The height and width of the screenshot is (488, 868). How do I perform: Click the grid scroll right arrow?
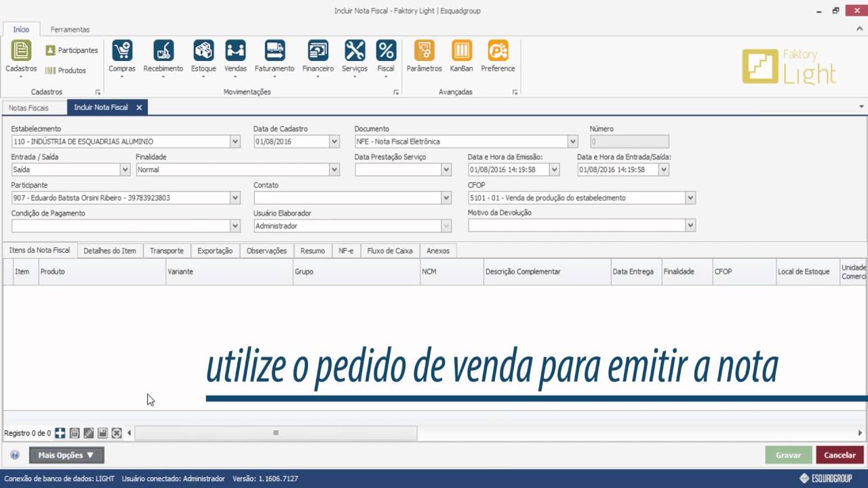tap(861, 433)
